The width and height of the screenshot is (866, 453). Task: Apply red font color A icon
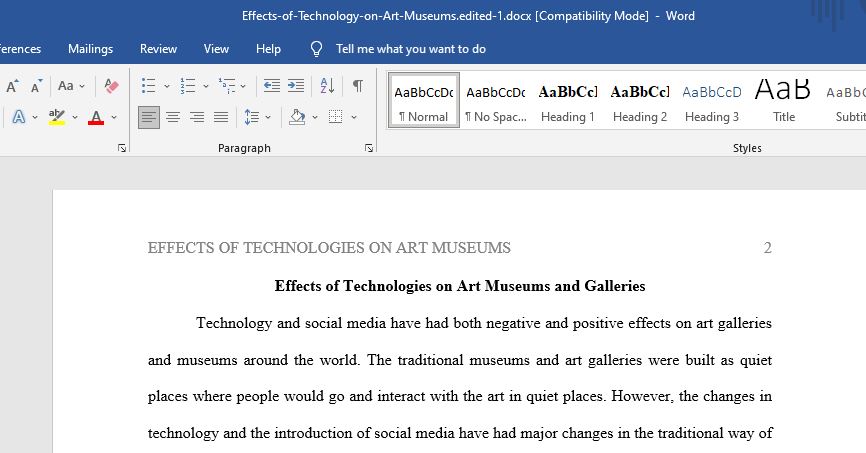(x=96, y=117)
